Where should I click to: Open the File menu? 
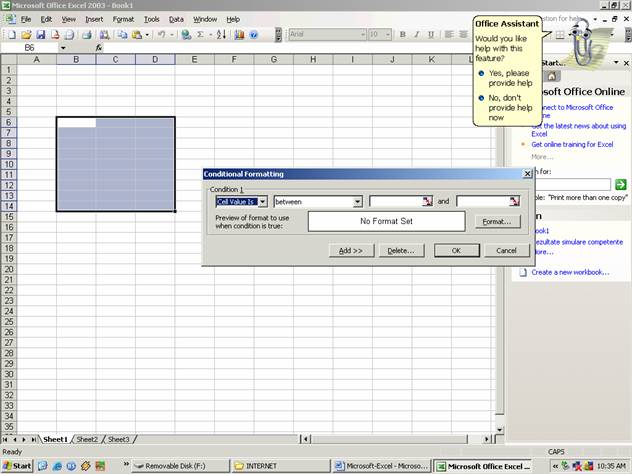click(26, 19)
